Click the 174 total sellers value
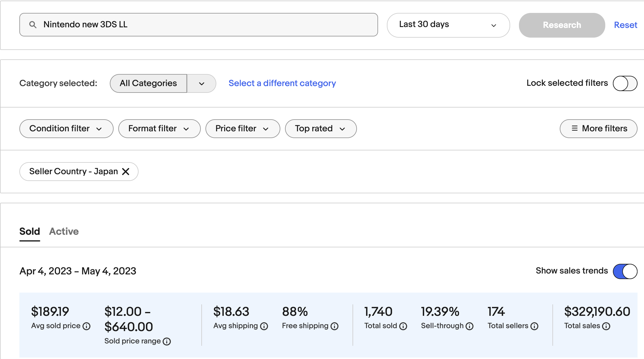Viewport: 644px width, 359px height. (496, 312)
